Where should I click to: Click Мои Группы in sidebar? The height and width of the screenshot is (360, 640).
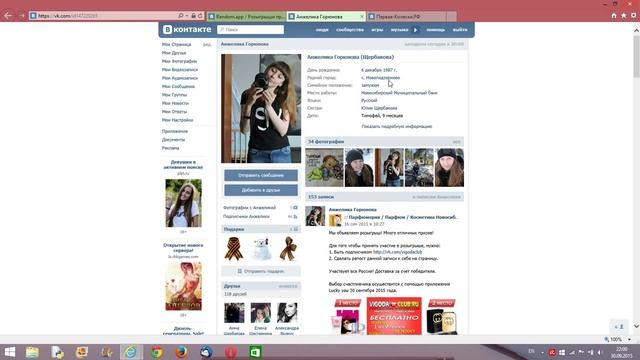(x=174, y=95)
